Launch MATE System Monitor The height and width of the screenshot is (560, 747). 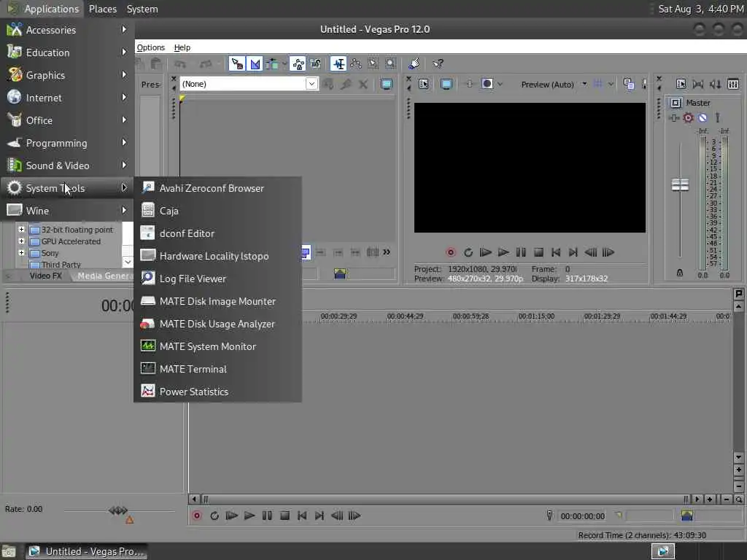pyautogui.click(x=217, y=346)
